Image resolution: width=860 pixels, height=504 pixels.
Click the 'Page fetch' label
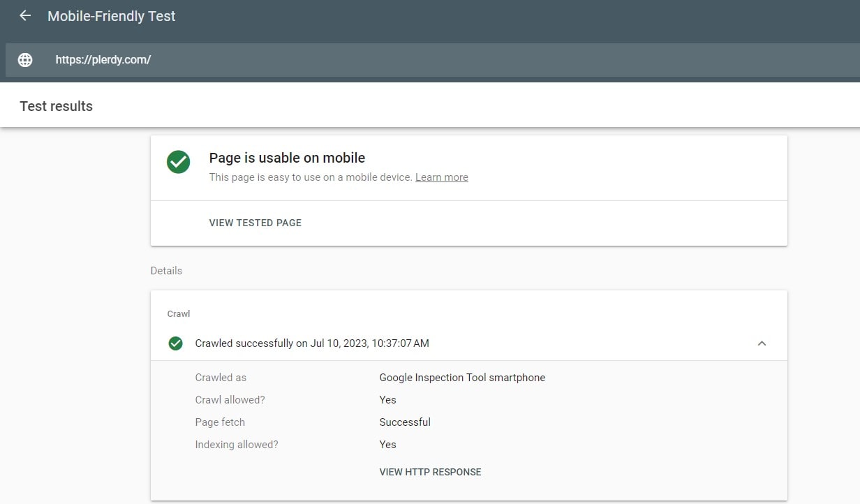pyautogui.click(x=220, y=422)
